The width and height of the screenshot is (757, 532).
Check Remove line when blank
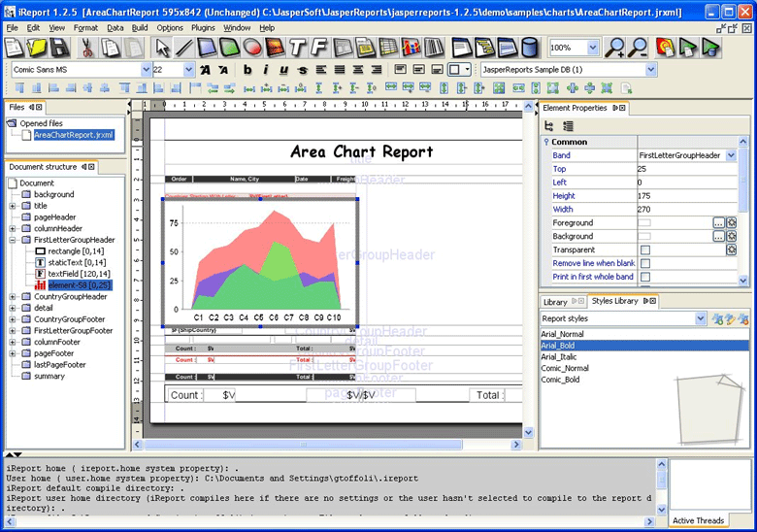[645, 263]
